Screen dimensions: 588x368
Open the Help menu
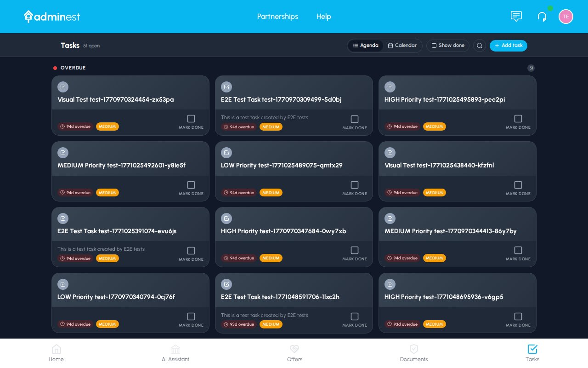click(x=324, y=17)
